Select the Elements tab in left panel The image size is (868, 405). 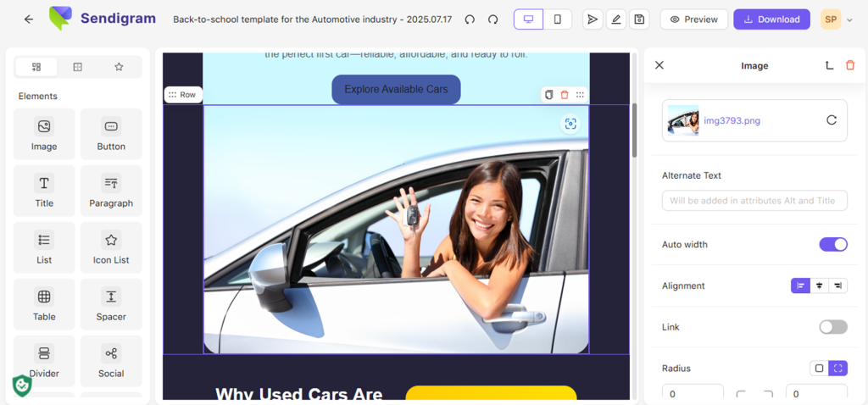[x=36, y=67]
